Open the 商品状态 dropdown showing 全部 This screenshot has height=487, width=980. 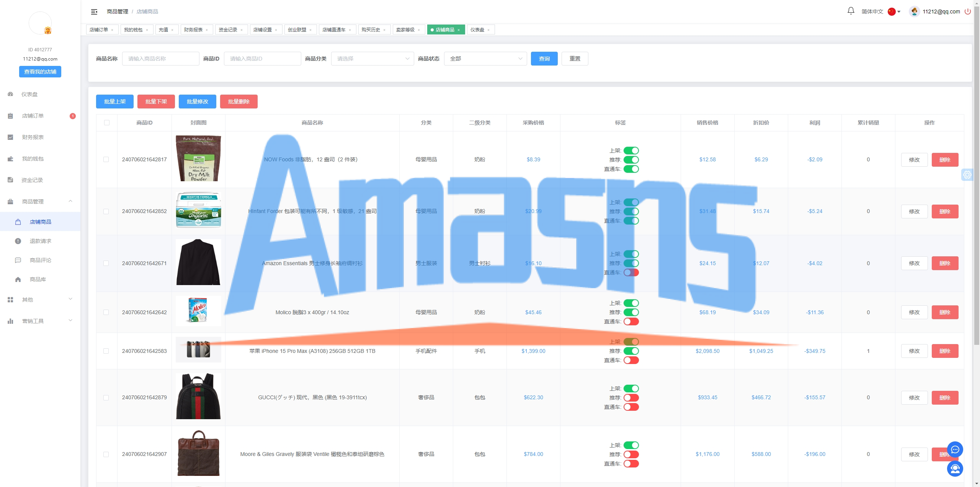(x=485, y=59)
